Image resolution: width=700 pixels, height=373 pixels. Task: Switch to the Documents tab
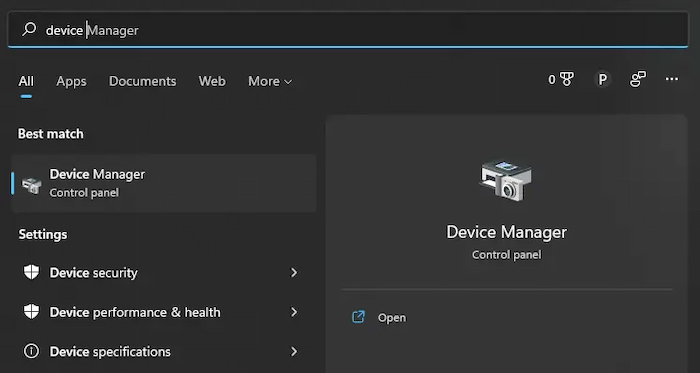pos(142,81)
